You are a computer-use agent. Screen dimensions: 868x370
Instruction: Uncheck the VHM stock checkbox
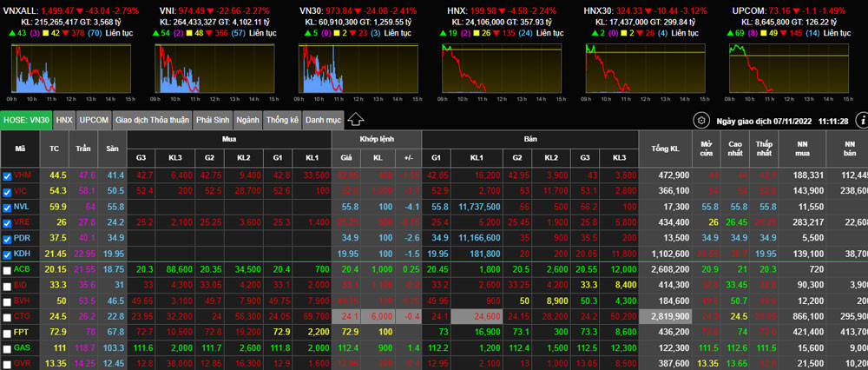7,175
